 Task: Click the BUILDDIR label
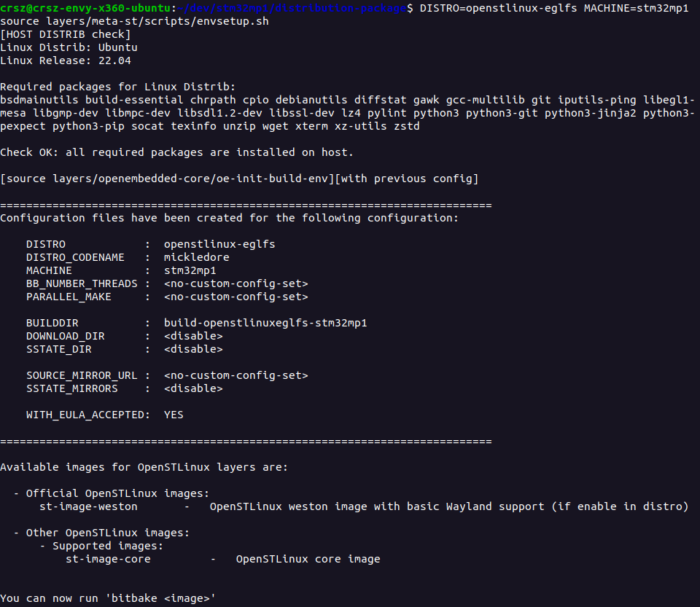52,323
